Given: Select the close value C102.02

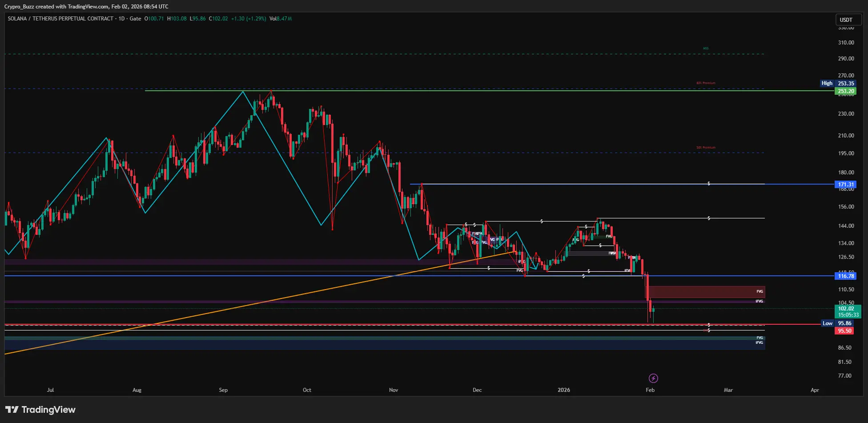Looking at the screenshot, I should 218,19.
